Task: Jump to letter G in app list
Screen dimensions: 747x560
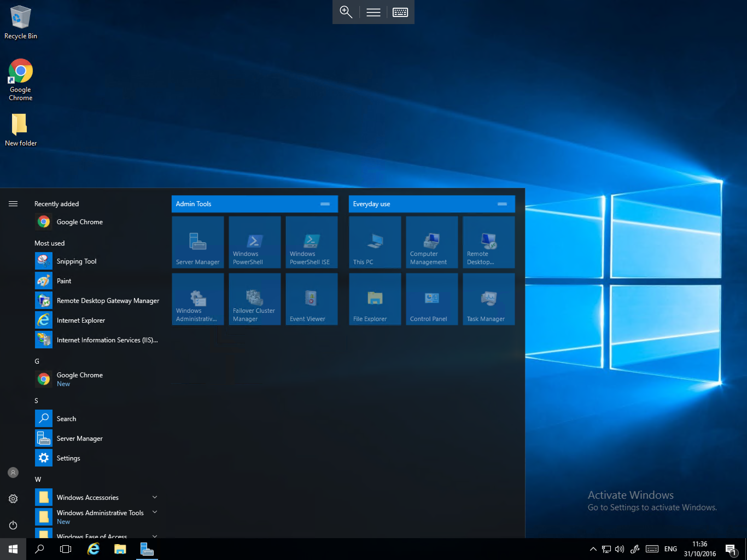Action: pyautogui.click(x=37, y=361)
